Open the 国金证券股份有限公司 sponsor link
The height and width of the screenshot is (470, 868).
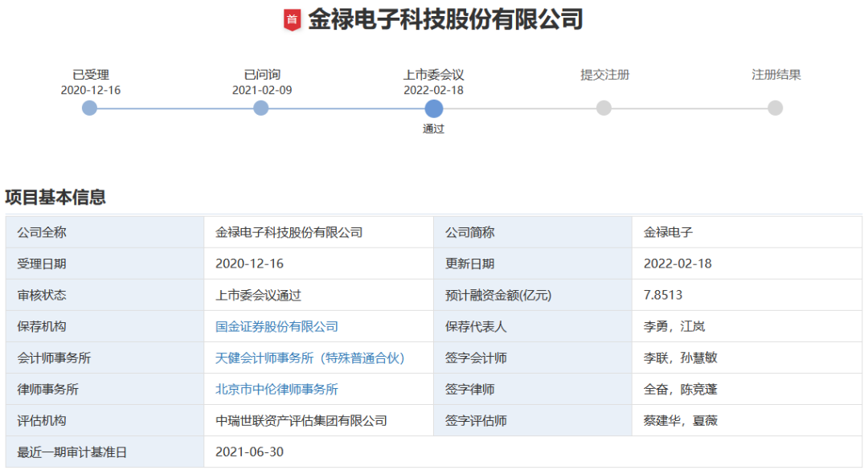tap(276, 326)
